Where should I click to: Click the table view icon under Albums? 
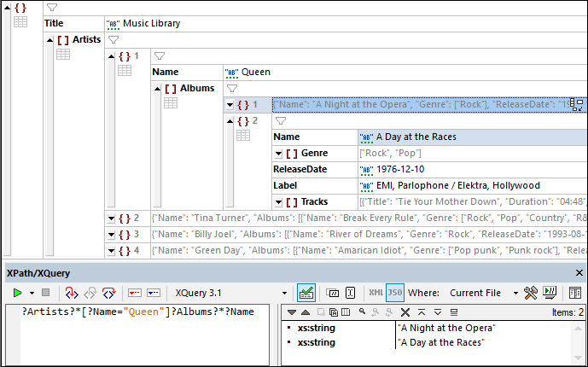point(170,103)
